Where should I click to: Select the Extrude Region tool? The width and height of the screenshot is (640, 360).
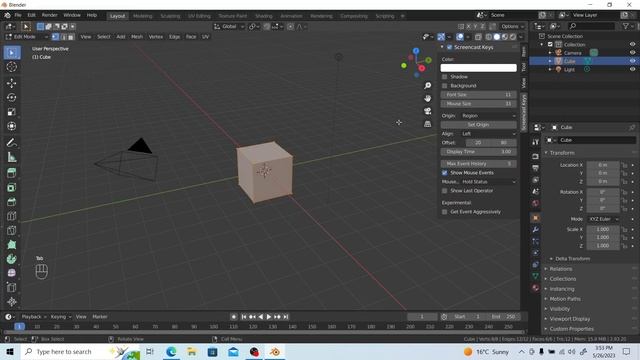coord(12,173)
